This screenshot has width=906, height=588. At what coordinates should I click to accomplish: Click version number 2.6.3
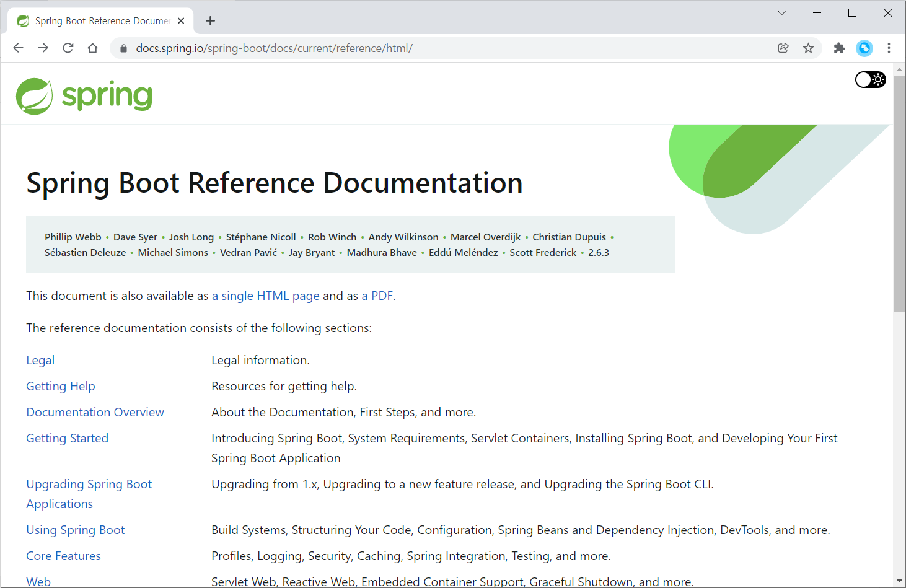pos(599,253)
